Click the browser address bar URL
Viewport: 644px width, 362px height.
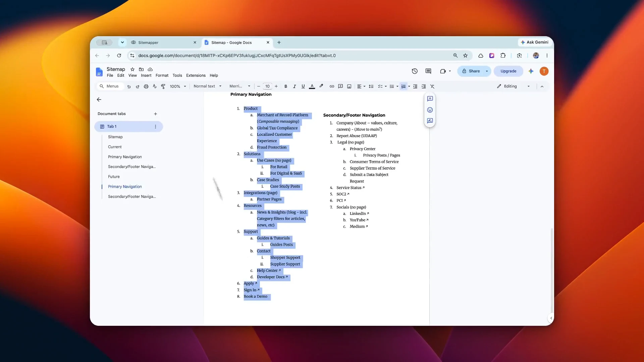point(237,56)
